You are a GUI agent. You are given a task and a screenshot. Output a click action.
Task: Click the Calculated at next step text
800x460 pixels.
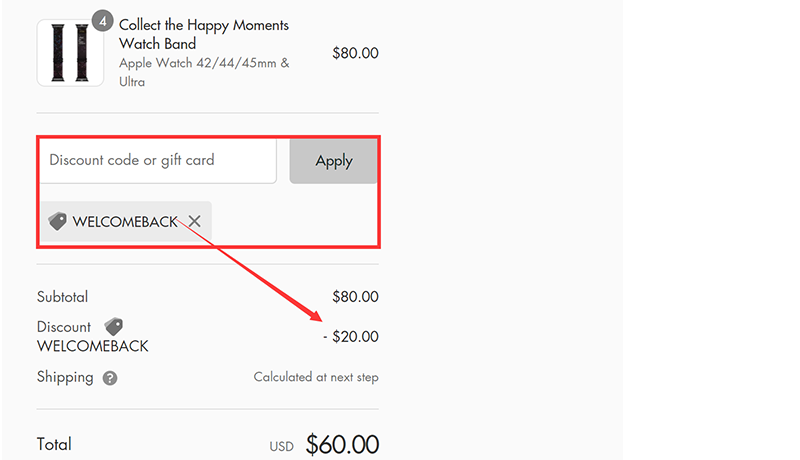(316, 377)
